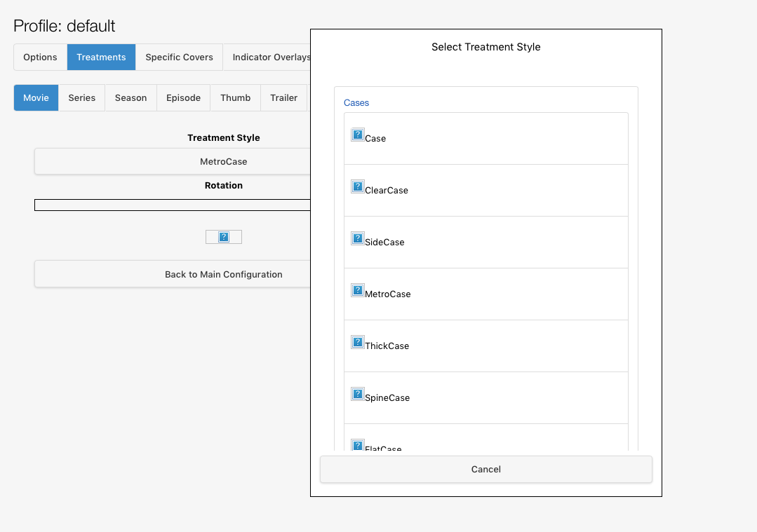Select the ThickCase text label

click(x=387, y=346)
